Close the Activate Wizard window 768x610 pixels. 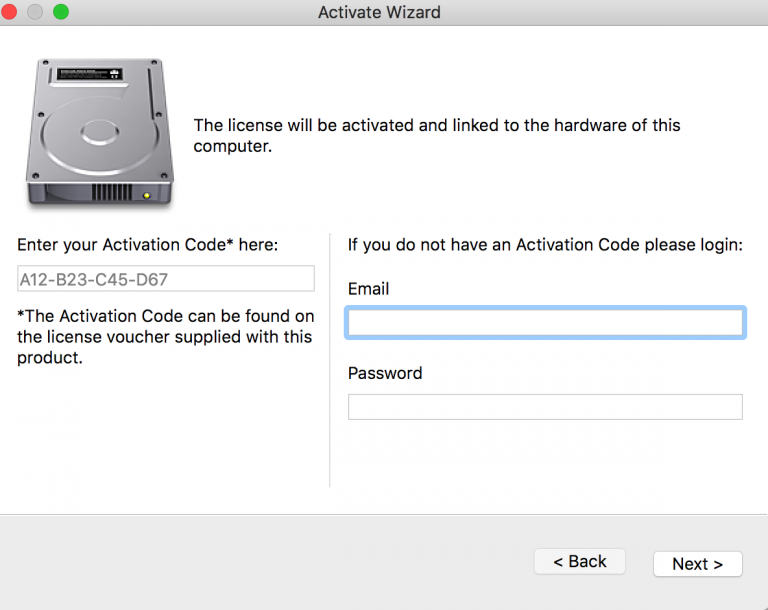coord(9,11)
